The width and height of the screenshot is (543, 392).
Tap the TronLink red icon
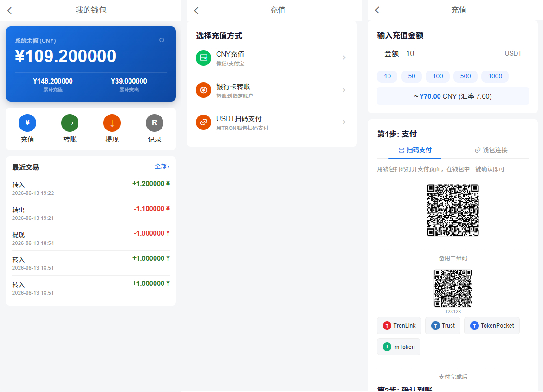(387, 326)
